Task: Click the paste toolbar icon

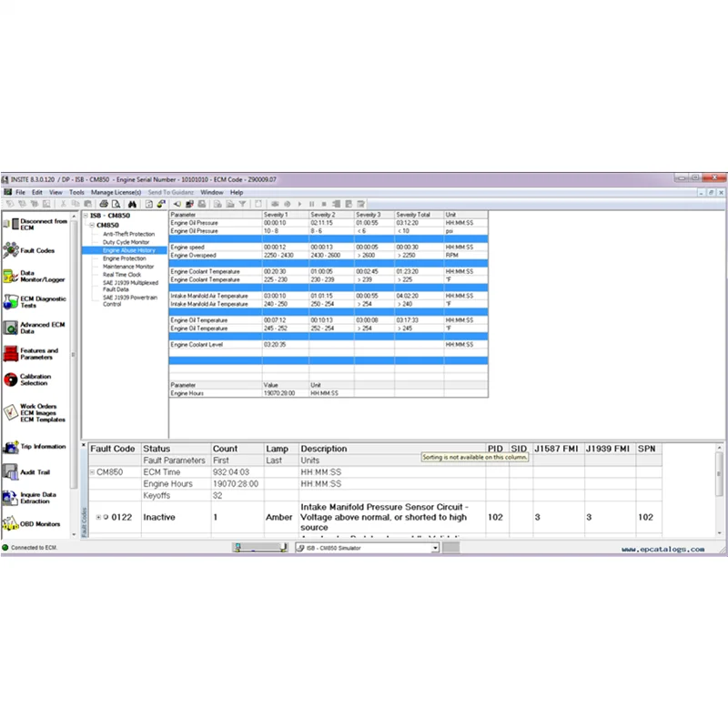Action: pos(87,204)
